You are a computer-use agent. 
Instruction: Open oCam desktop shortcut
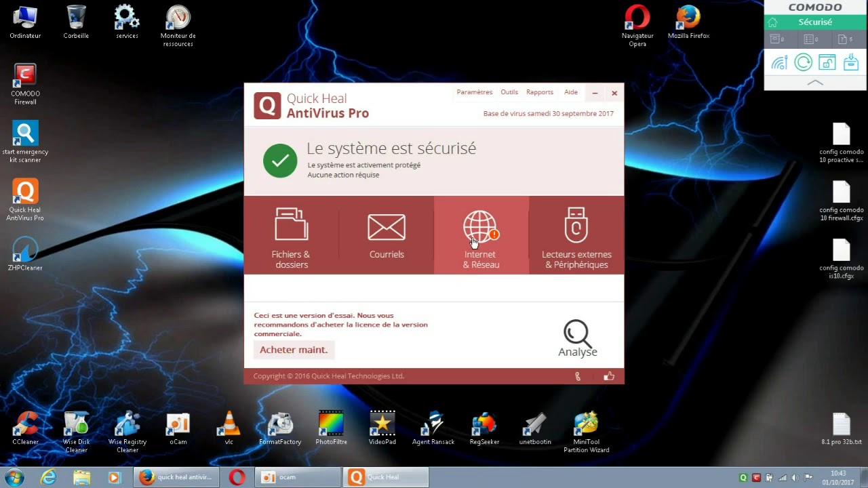click(178, 428)
